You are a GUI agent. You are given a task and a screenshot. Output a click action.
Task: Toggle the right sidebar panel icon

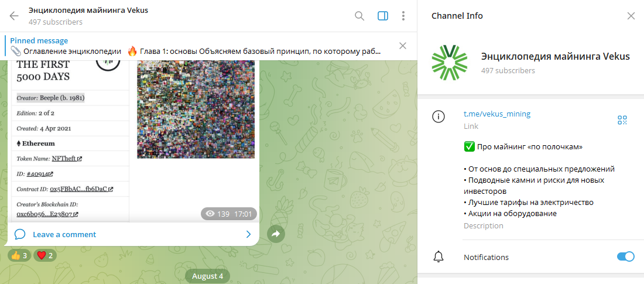[383, 16]
